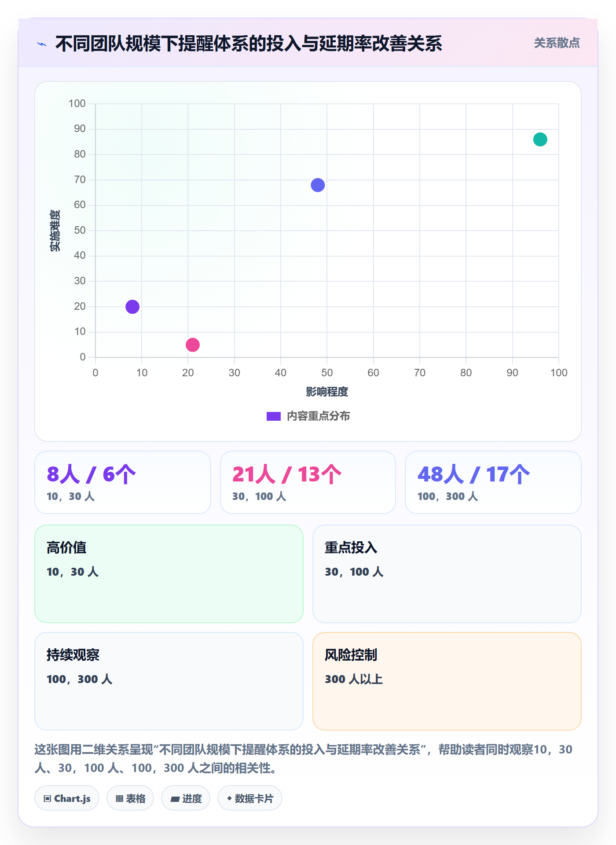
Task: Click the x-axis title 影响程度
Action: coord(327,392)
